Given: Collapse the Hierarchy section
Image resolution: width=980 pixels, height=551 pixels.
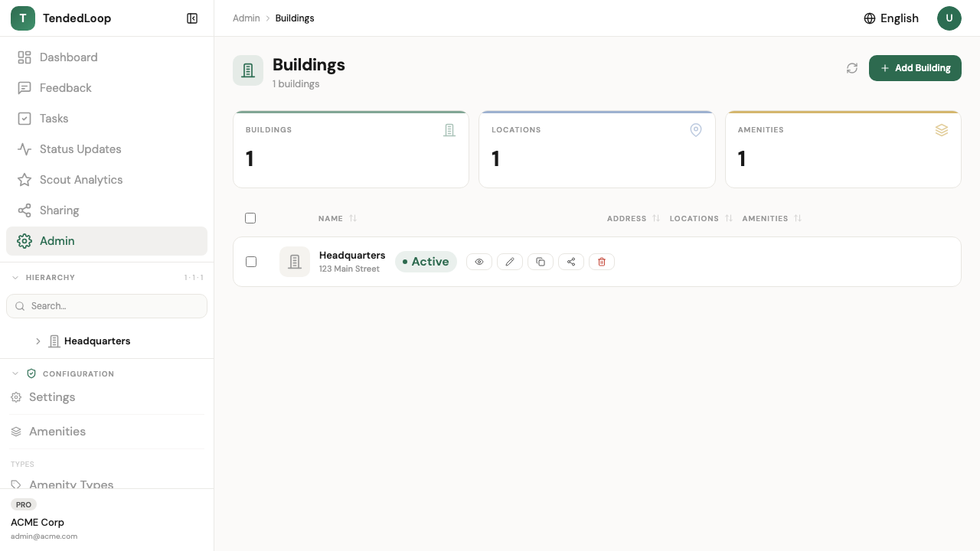Looking at the screenshot, I should coord(15,277).
